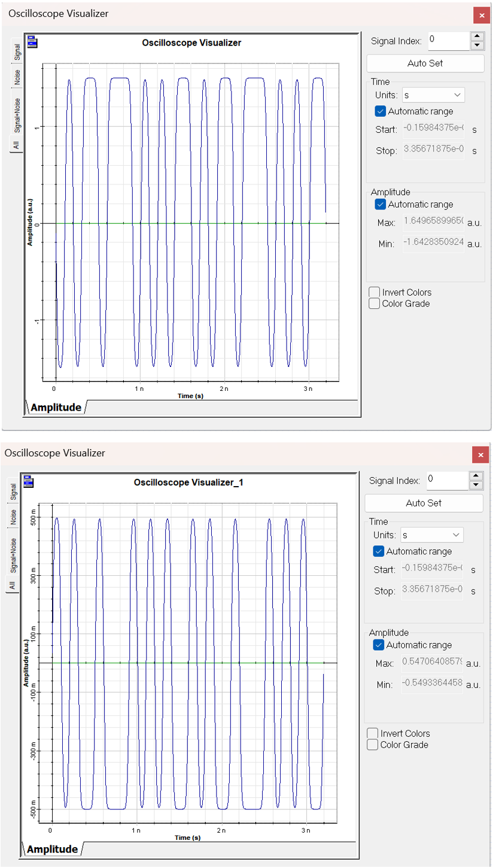The image size is (493, 868).
Task: Toggle Amplitude Automatic range in Oscilloscope Visualizer_1 window
Action: click(379, 645)
